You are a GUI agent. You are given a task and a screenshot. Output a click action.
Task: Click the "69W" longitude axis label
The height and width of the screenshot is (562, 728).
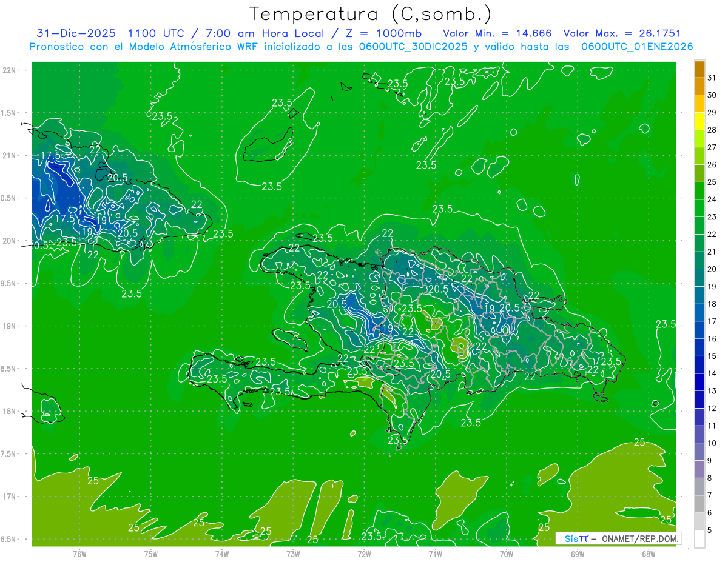tap(578, 554)
